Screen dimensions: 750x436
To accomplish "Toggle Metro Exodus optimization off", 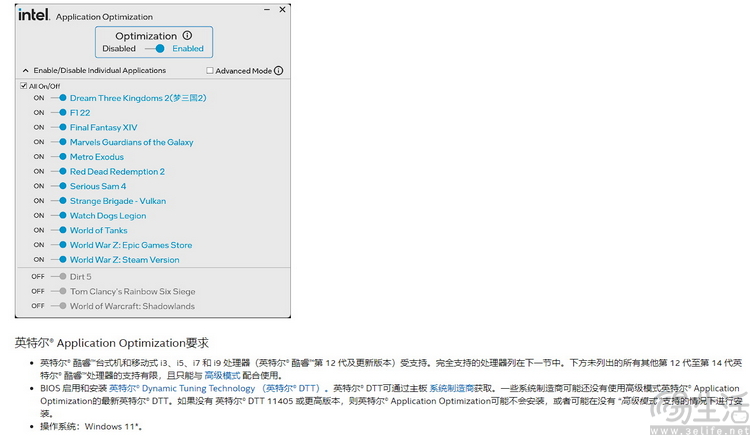I will click(59, 157).
